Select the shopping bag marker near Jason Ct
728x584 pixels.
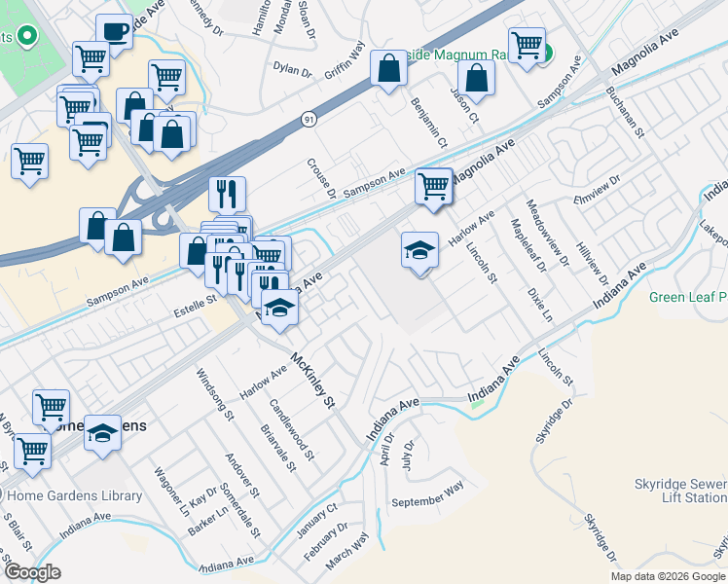[x=476, y=80]
